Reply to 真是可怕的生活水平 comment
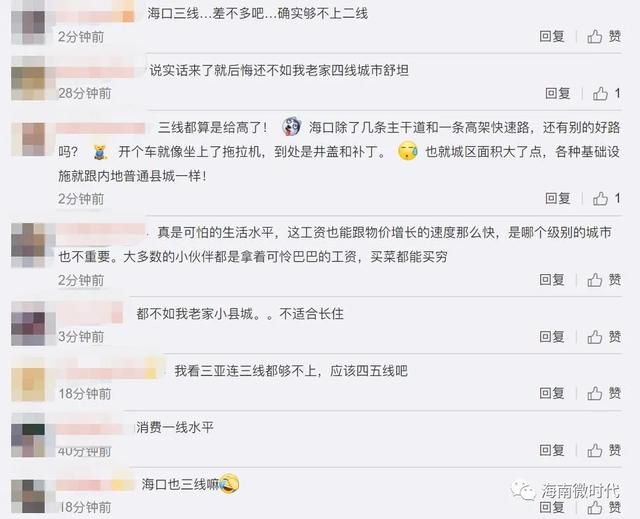The height and width of the screenshot is (519, 640). tap(552, 280)
